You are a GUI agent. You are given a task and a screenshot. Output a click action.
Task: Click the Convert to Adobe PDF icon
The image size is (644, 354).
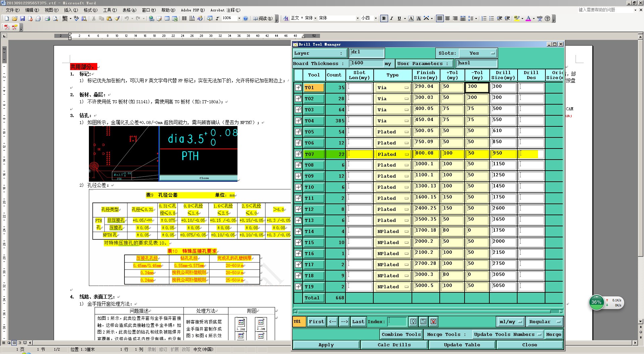7,27
